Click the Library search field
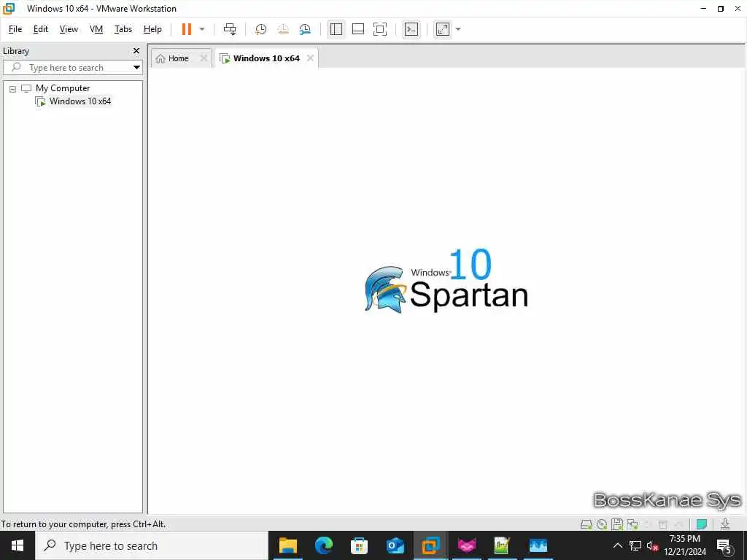Image resolution: width=747 pixels, height=560 pixels. 66,68
